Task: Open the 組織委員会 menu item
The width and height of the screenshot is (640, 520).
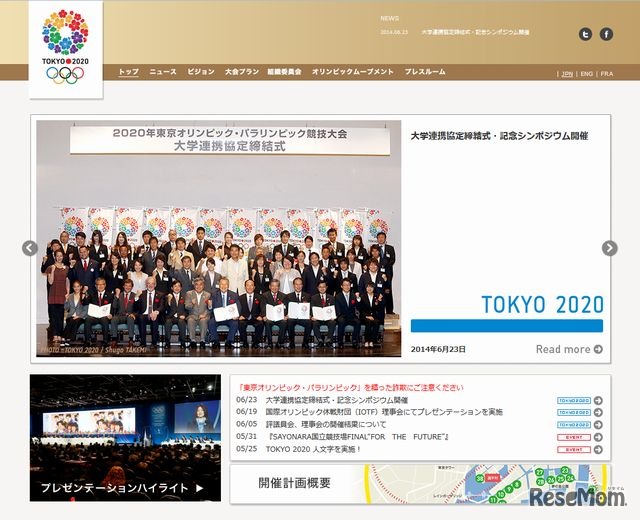Action: pos(284,72)
